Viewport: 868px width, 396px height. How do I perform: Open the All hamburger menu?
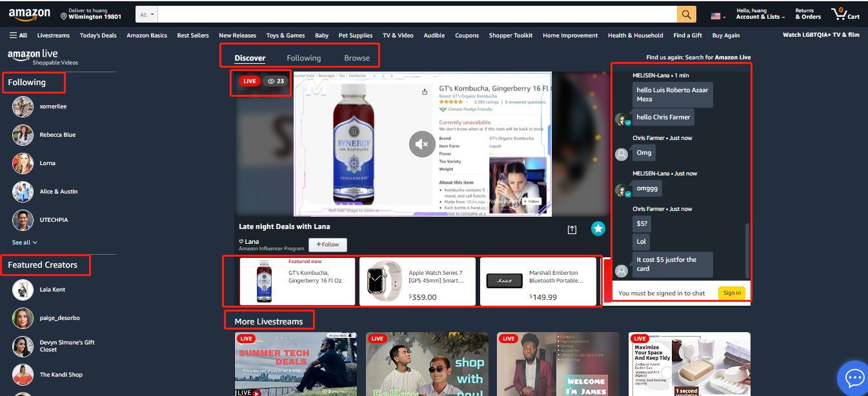click(18, 35)
